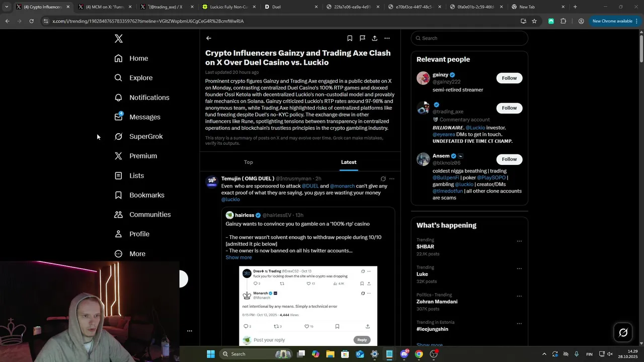This screenshot has width=644, height=362.
Task: Expand the hairless post with Show more
Action: click(238, 257)
